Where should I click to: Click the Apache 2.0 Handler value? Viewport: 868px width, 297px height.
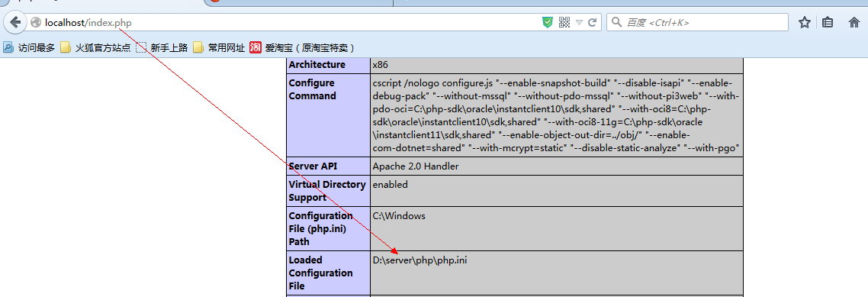[x=415, y=166]
